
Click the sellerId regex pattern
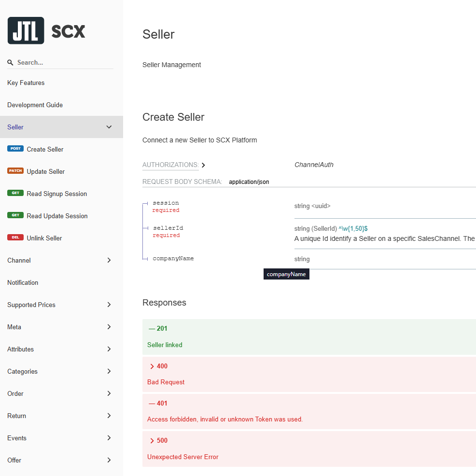(x=353, y=229)
